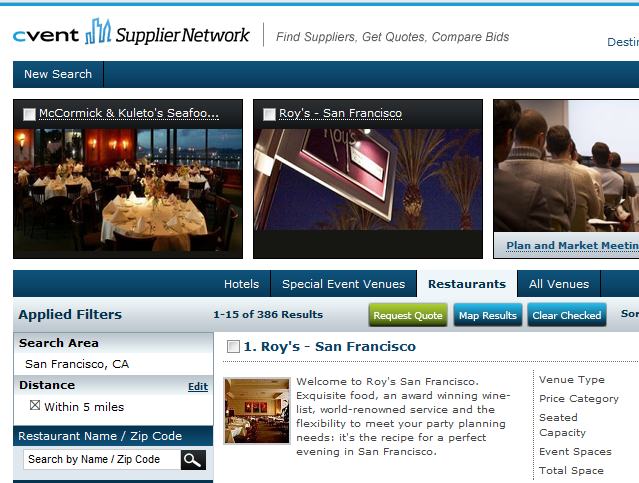The width and height of the screenshot is (639, 483).
Task: Open the Hotels tab
Action: (x=241, y=284)
